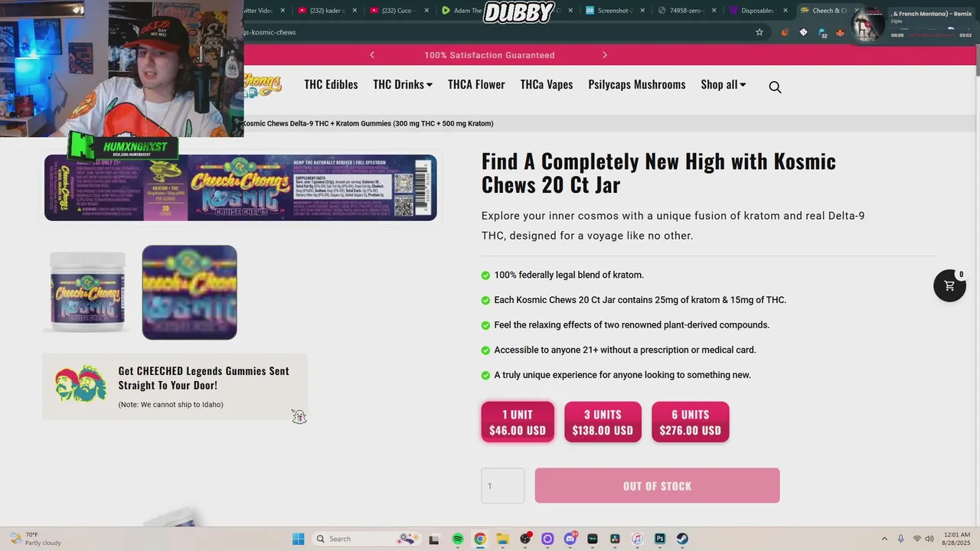The image size is (980, 551).
Task: Click the CHEECHED Legends Gummies promo box
Action: pos(175,386)
